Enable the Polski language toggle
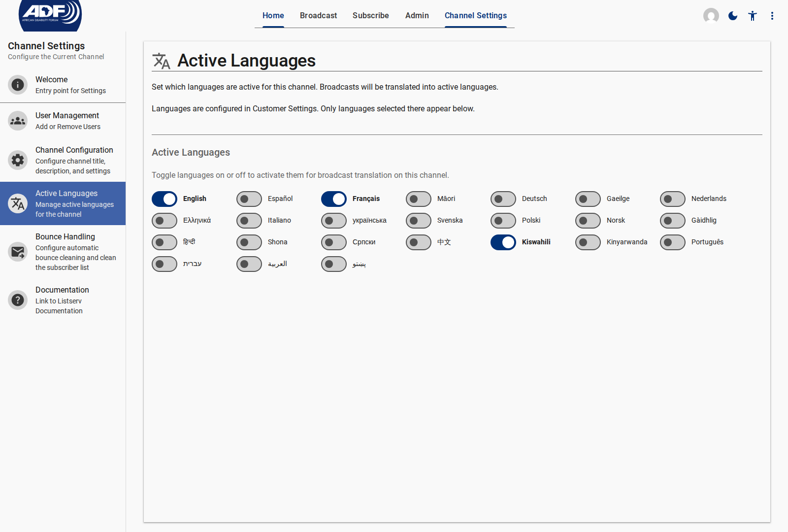 (503, 221)
